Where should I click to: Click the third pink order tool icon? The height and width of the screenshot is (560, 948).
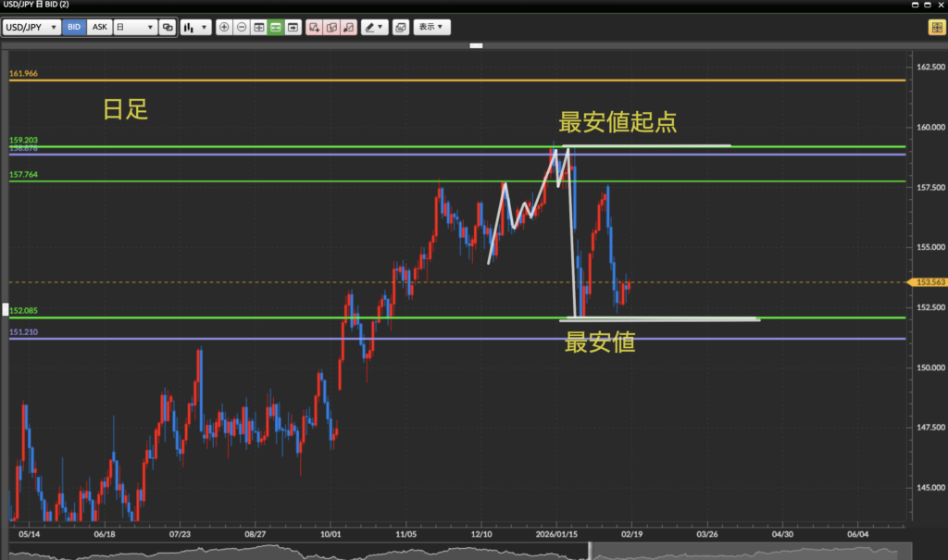(348, 28)
